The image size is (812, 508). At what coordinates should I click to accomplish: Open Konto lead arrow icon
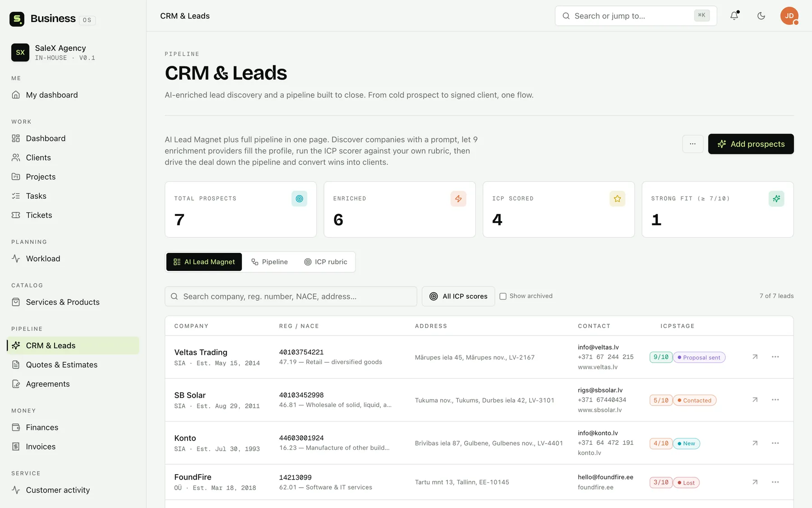click(x=755, y=443)
